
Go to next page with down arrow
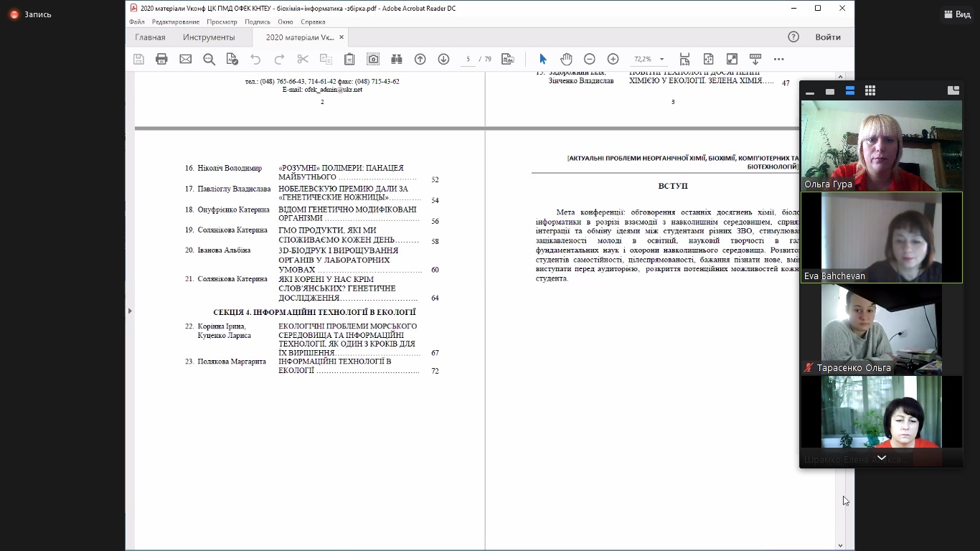tap(443, 59)
